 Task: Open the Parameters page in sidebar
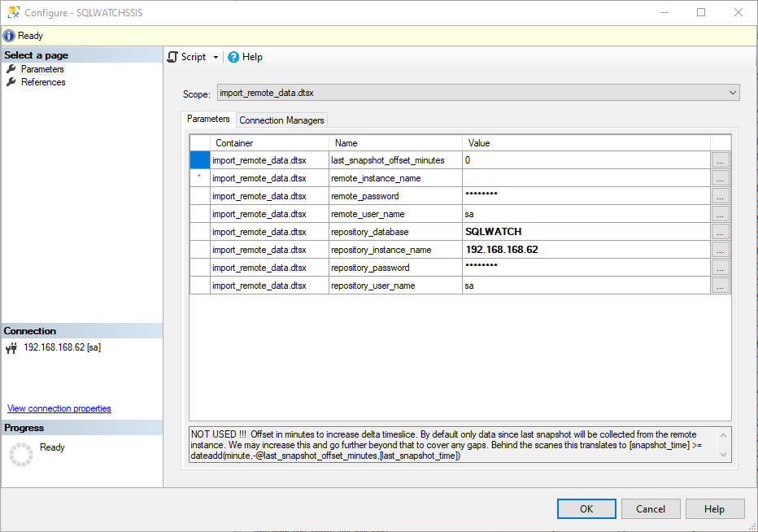coord(42,68)
